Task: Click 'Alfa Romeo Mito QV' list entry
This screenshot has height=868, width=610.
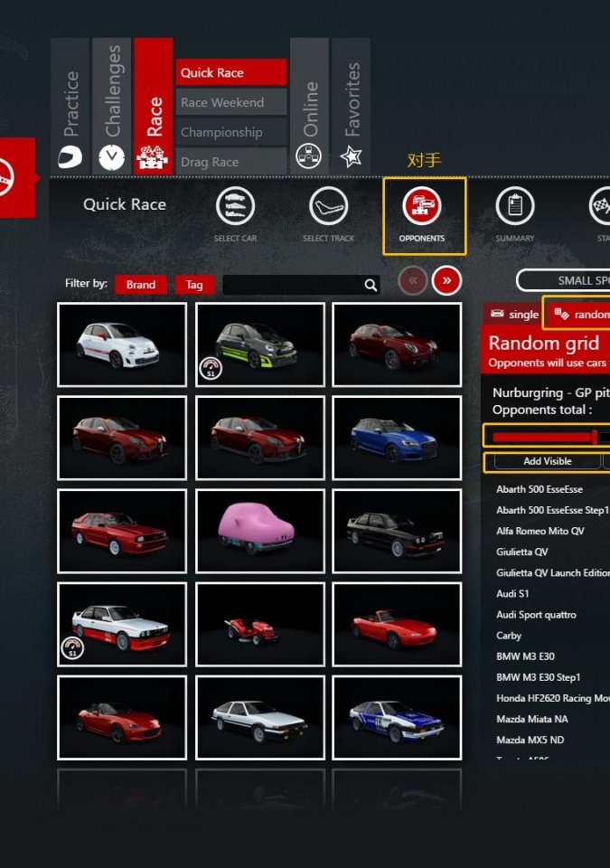Action: click(540, 531)
